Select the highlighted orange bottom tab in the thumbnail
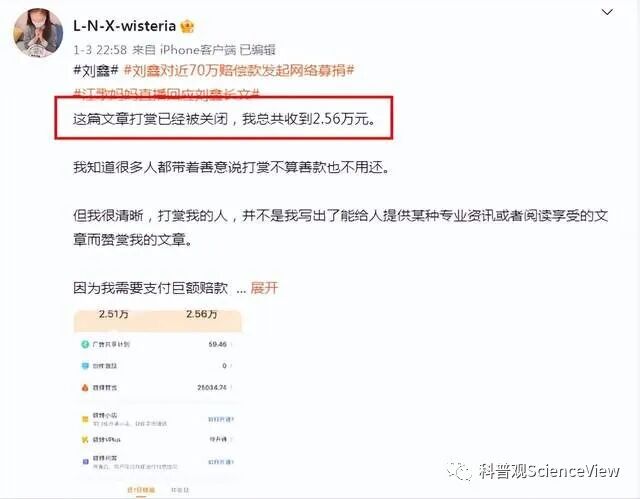Image resolution: width=640 pixels, height=499 pixels. pyautogui.click(x=141, y=490)
